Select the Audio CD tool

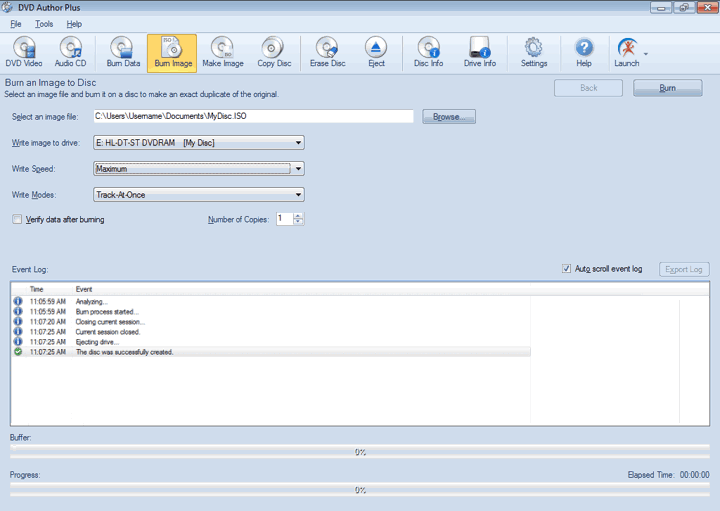70,52
